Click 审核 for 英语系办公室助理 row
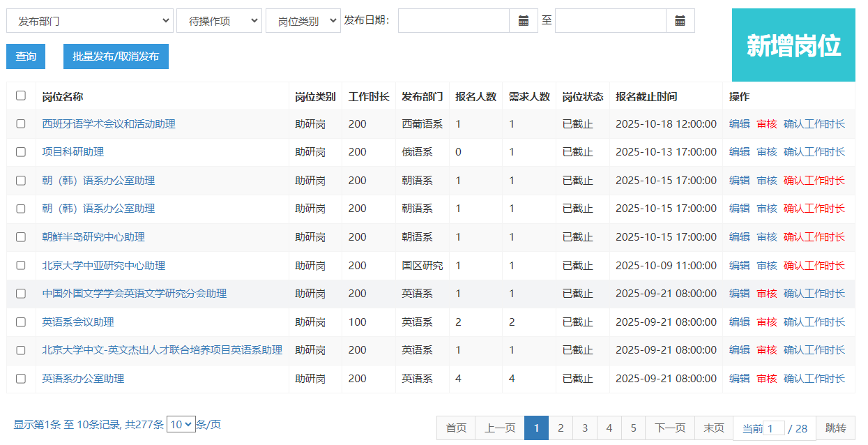 [766, 379]
